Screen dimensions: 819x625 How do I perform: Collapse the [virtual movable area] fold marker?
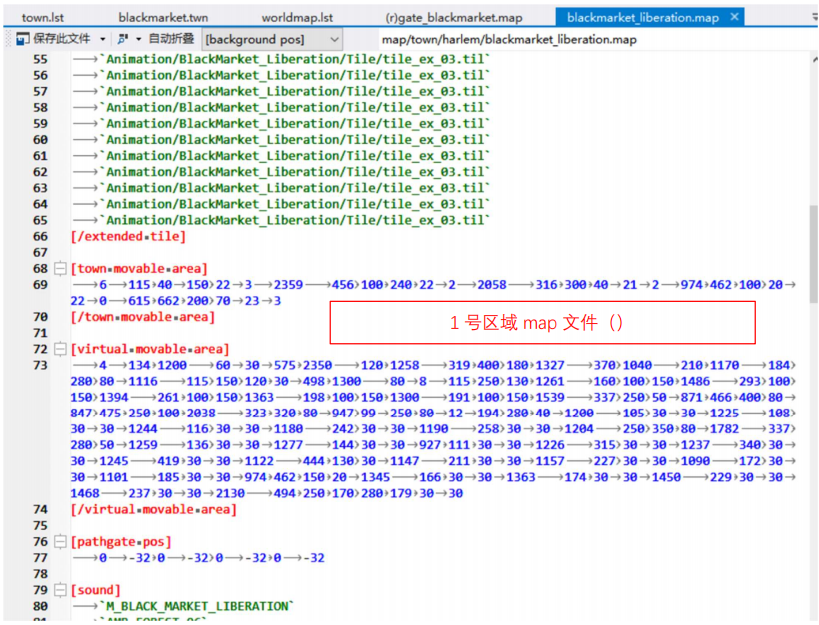tap(60, 349)
